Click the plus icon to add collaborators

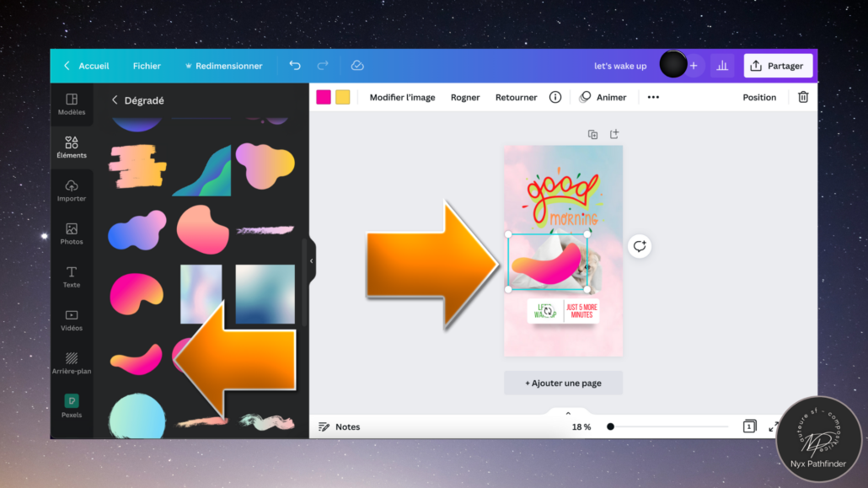pyautogui.click(x=694, y=66)
